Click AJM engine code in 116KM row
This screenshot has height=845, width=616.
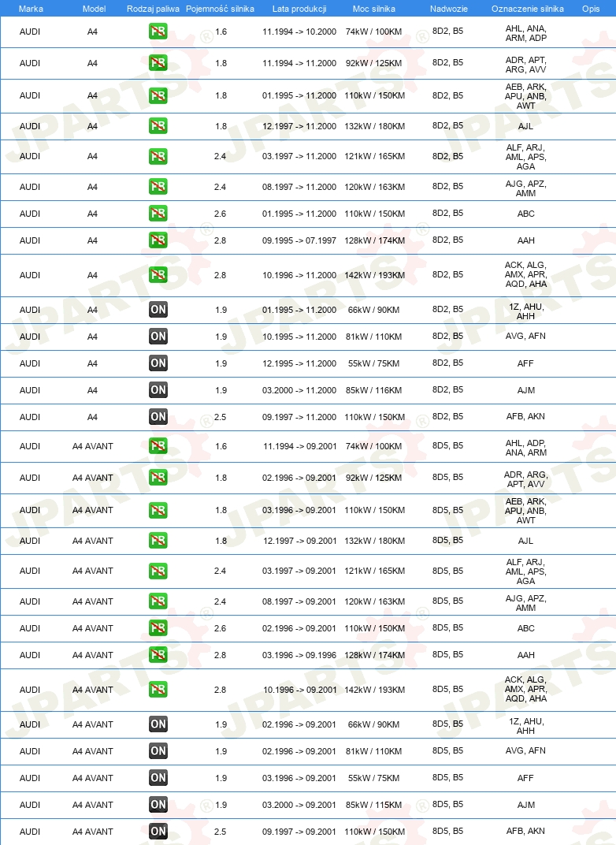526,390
